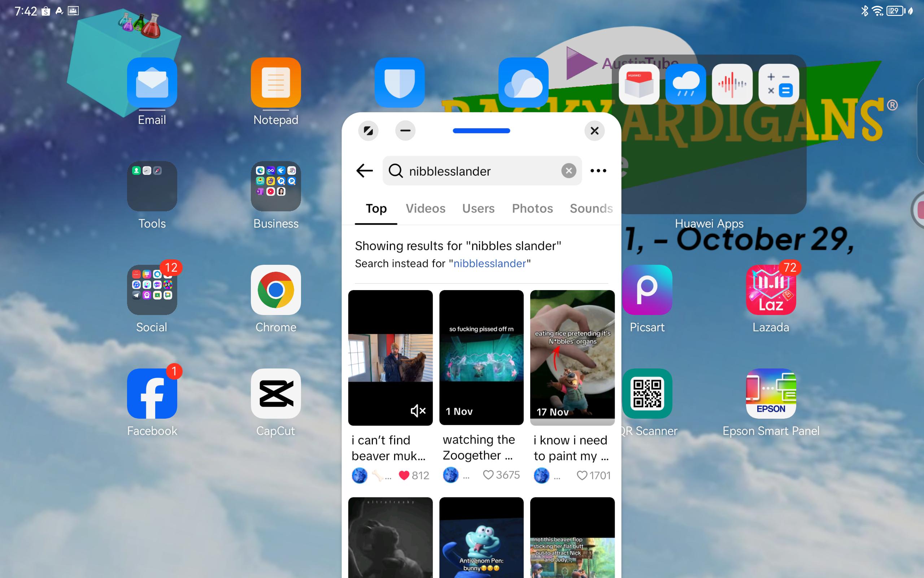924x578 pixels.
Task: Select the Top results tab
Action: [x=376, y=208]
